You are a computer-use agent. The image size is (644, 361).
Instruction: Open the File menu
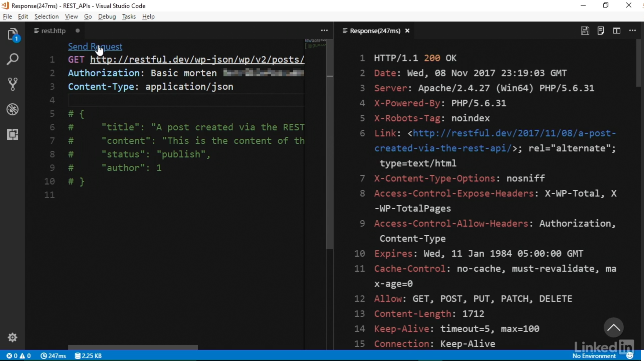click(7, 16)
